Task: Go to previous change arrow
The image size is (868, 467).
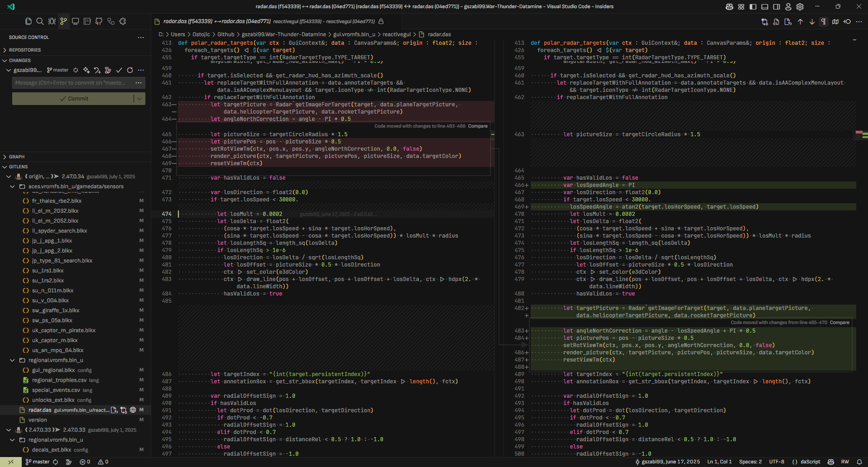Action: [800, 22]
